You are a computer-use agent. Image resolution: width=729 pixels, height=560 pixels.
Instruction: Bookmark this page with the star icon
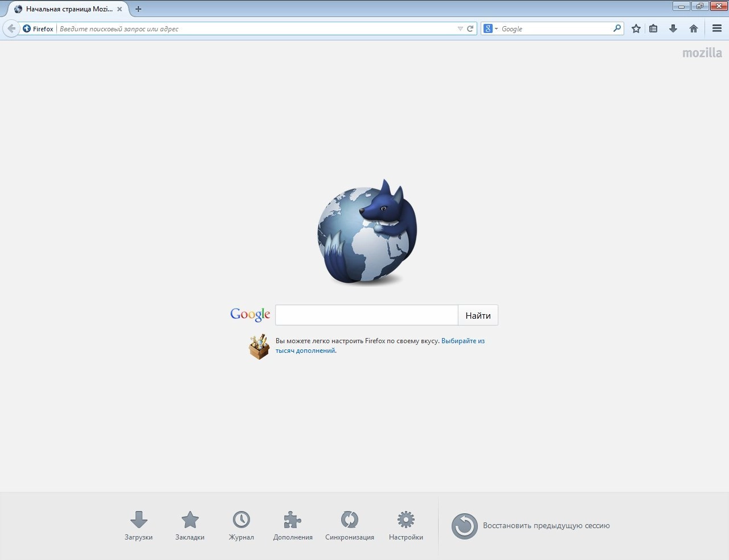tap(636, 28)
